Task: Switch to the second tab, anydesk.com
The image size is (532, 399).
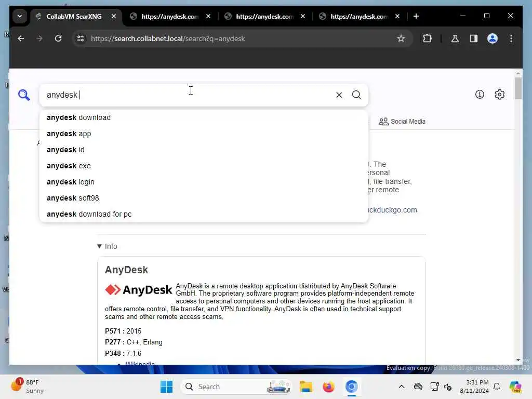Action: [170, 16]
